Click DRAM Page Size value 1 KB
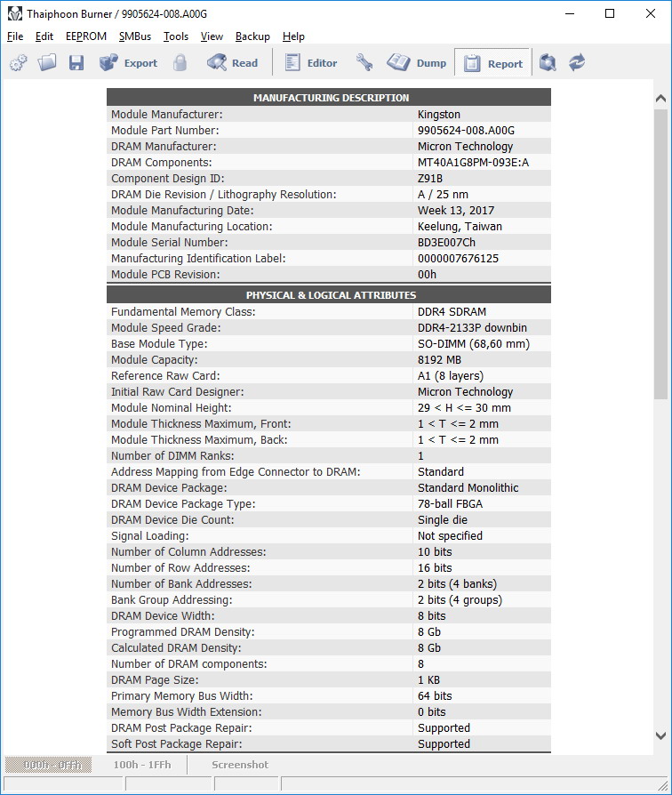 pyautogui.click(x=428, y=680)
